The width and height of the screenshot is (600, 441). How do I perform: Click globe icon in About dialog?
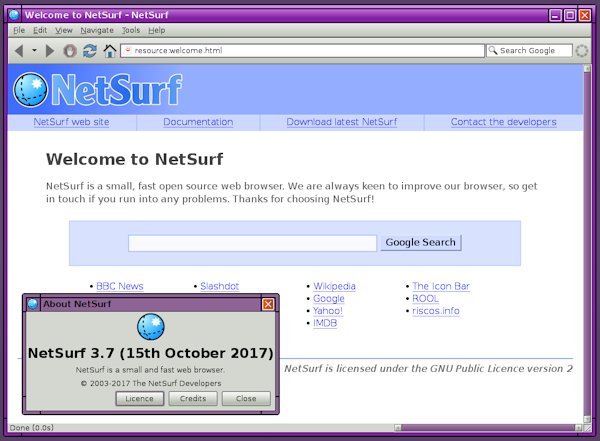click(150, 326)
